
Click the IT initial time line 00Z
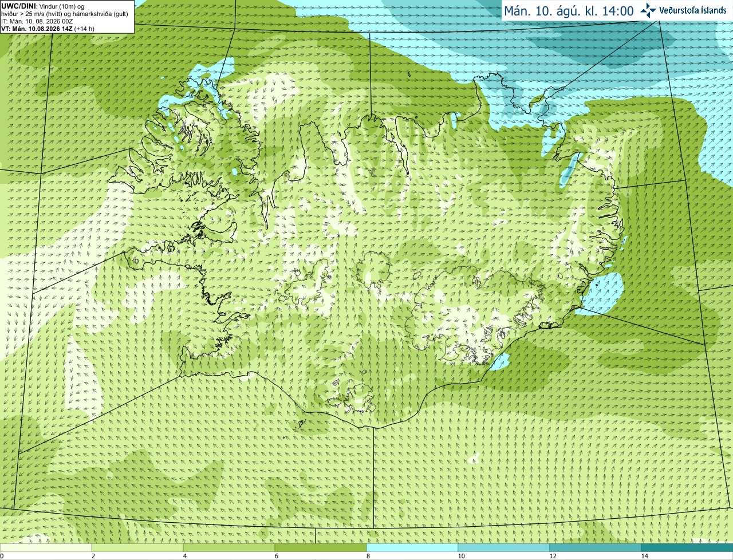37,21
